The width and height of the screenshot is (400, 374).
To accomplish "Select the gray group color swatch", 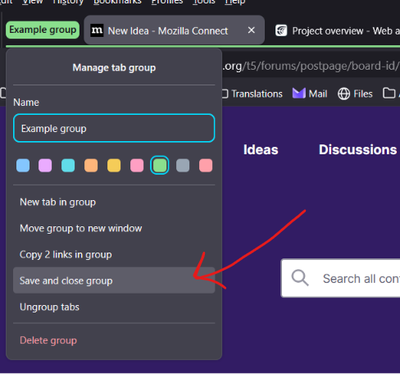I will pos(183,165).
